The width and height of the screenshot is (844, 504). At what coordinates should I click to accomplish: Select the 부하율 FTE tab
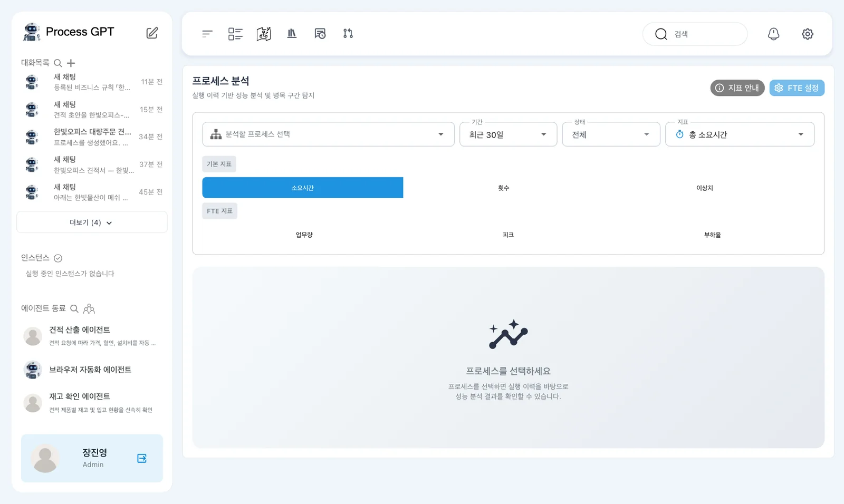click(712, 235)
